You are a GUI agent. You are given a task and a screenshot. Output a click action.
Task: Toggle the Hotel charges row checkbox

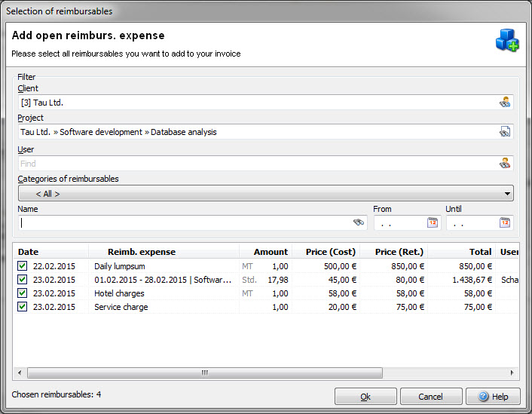point(22,293)
